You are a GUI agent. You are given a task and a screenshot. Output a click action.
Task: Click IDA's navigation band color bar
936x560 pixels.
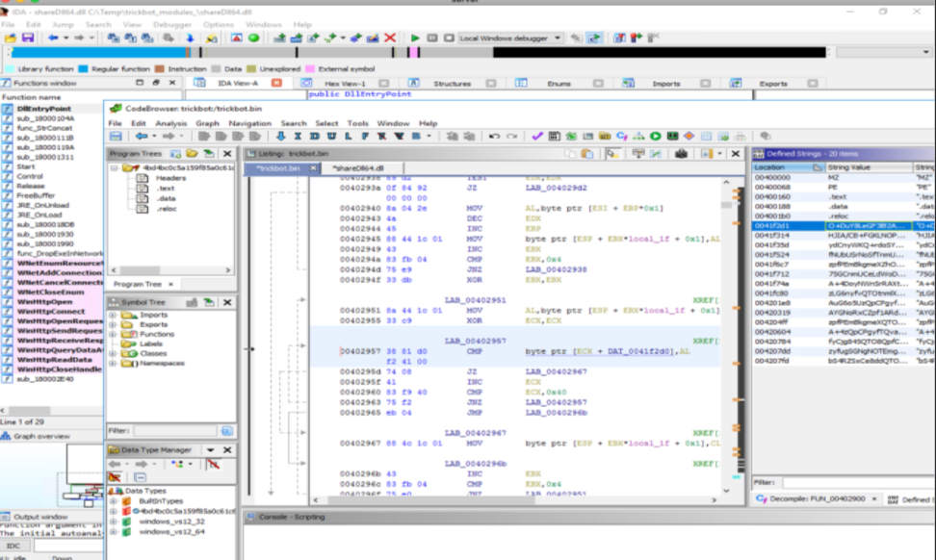(x=418, y=53)
